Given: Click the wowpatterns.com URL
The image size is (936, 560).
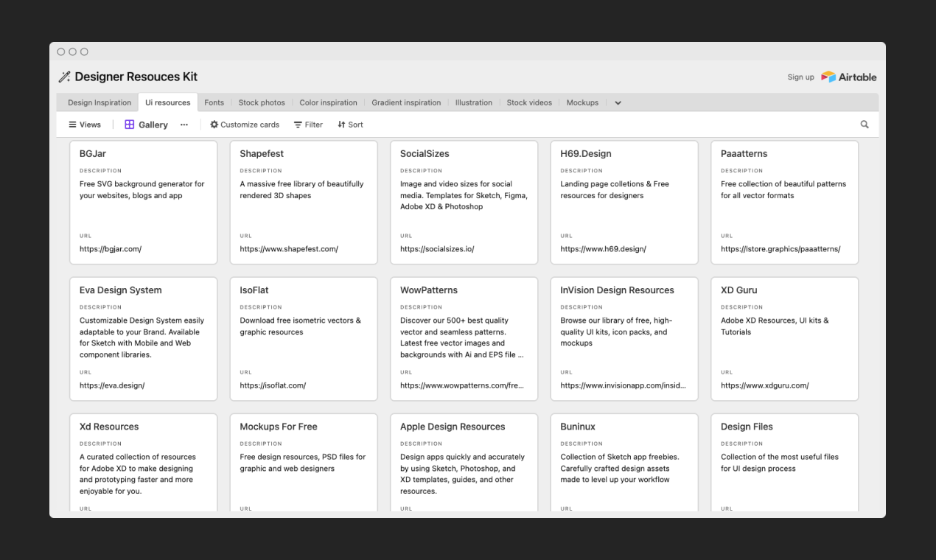Looking at the screenshot, I should (x=462, y=385).
